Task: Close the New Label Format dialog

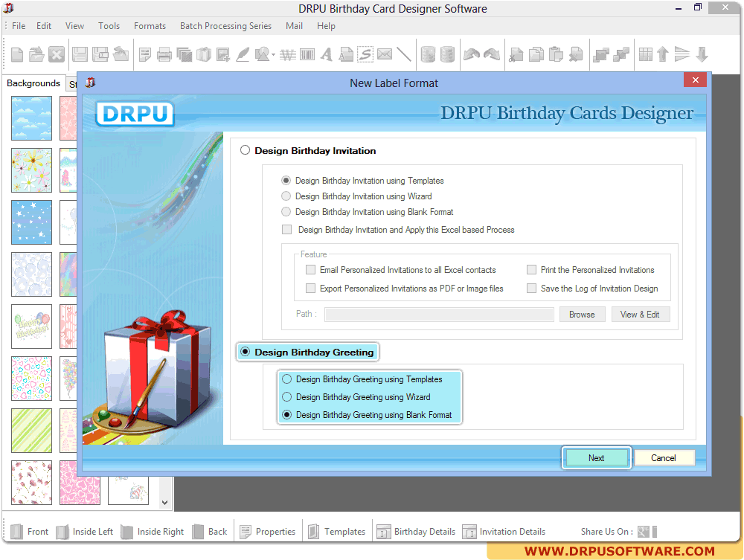Action: point(695,80)
